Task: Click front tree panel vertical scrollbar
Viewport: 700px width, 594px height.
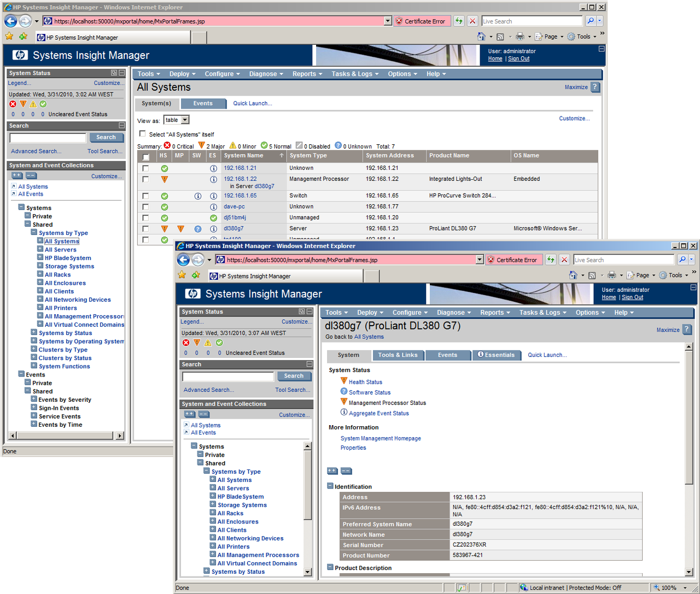Action: [x=307, y=509]
